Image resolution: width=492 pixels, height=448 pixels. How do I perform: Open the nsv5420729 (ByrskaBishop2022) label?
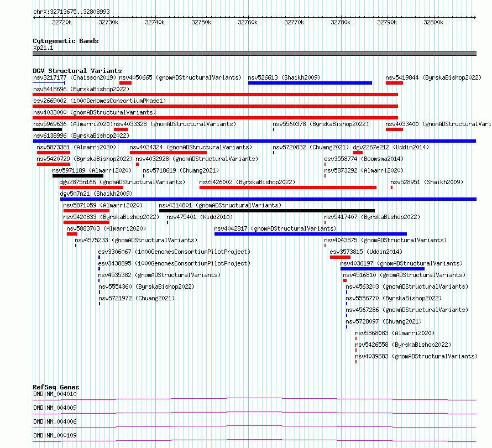point(85,159)
